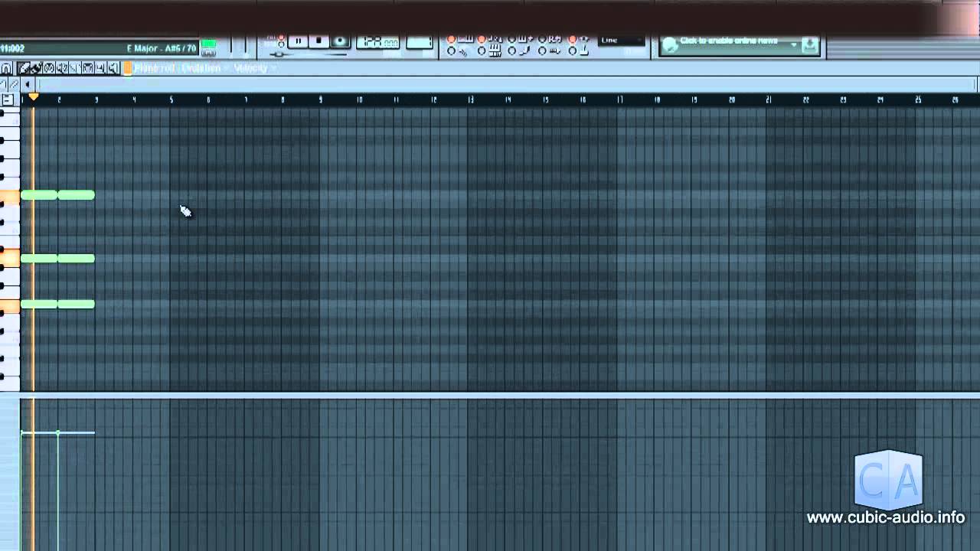
Task: Toggle first bottom-row recording option
Action: [452, 51]
